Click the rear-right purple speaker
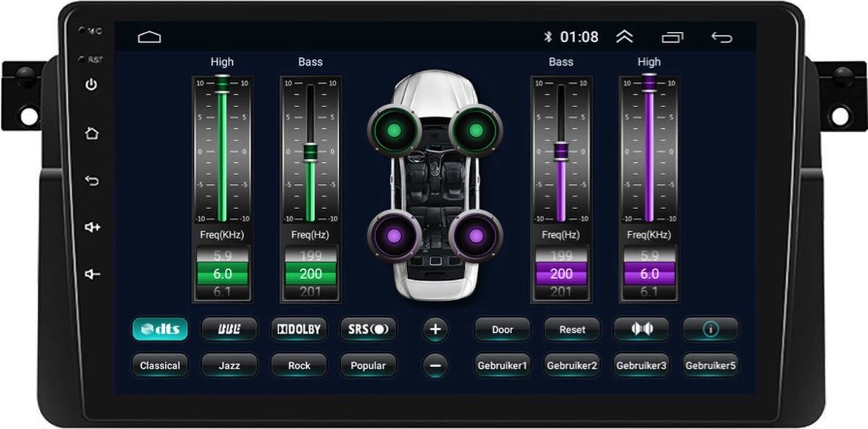The height and width of the screenshot is (429, 868). coord(475,236)
